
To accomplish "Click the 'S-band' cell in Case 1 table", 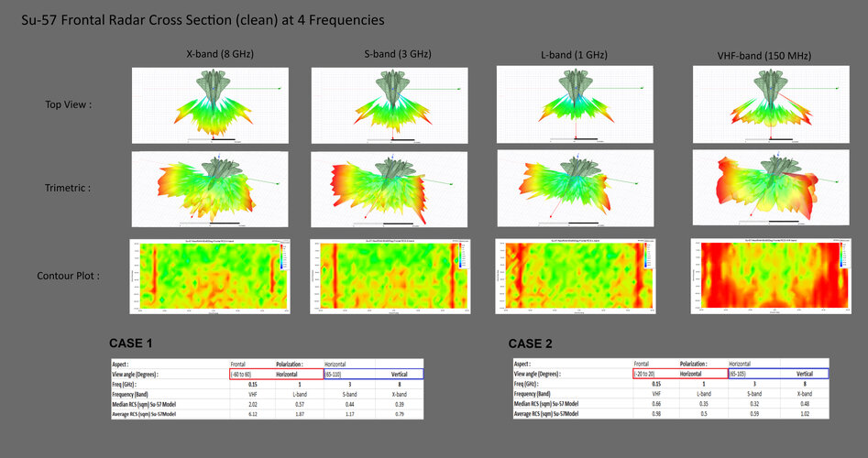I will (x=350, y=395).
